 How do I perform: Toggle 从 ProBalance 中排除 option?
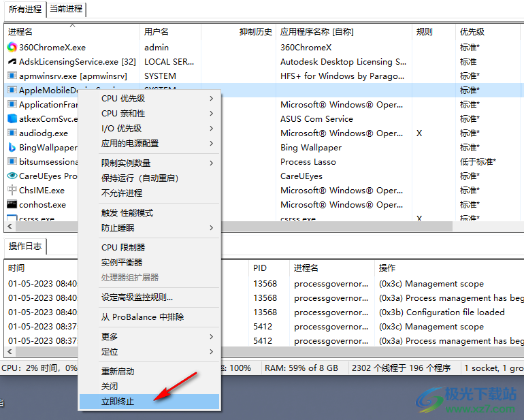[x=149, y=317]
